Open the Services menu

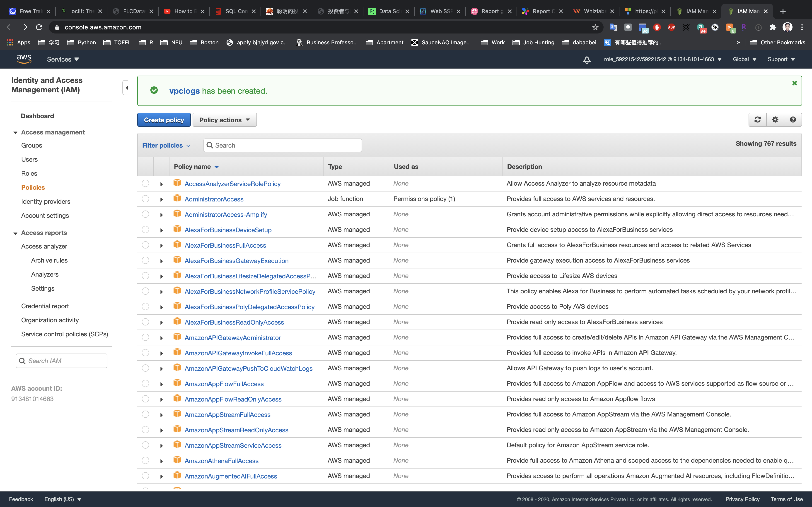[x=63, y=59]
